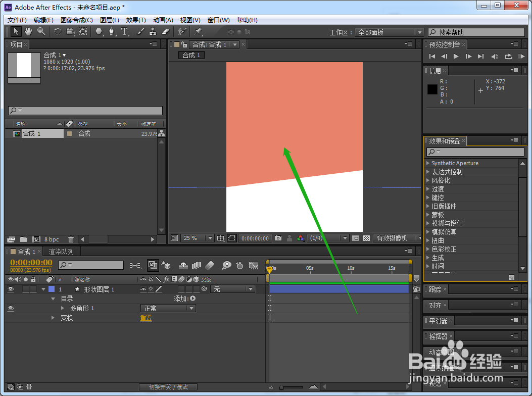Collapse the 形状图层 1 layer twirl
Viewport: 532px width, 396px height.
pyautogui.click(x=43, y=289)
